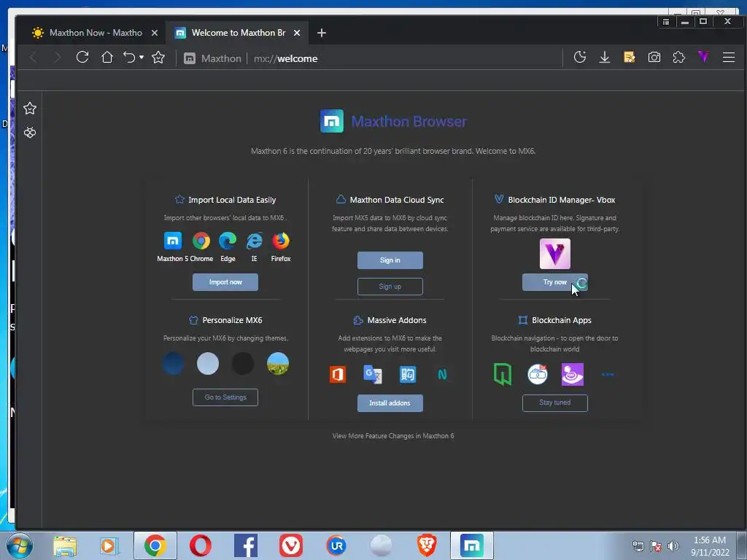
Task: Select the Chrome import icon
Action: (201, 241)
